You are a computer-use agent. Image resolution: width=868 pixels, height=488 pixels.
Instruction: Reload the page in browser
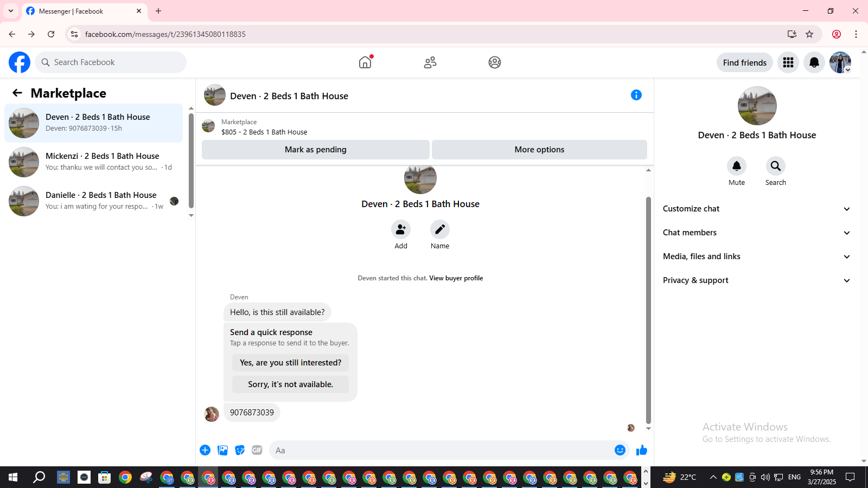51,34
